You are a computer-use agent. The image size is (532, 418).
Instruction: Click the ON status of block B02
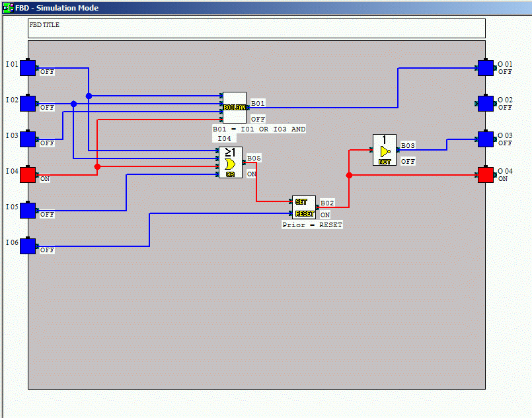coord(325,215)
